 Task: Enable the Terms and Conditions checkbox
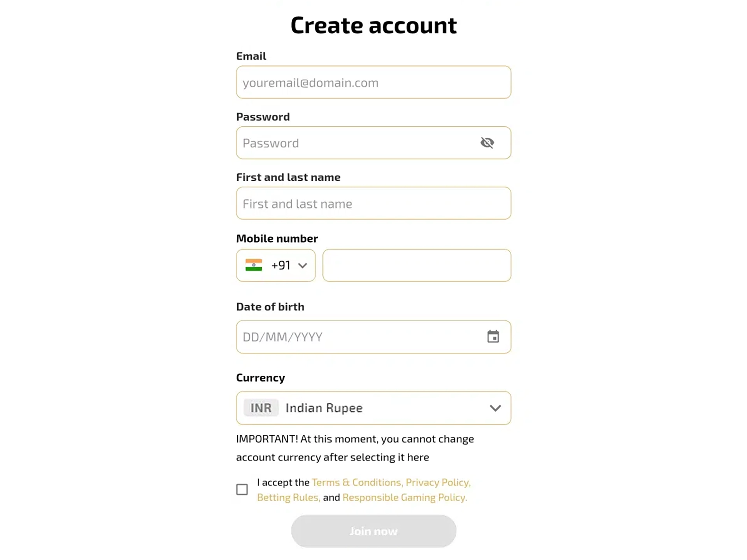[x=242, y=489]
